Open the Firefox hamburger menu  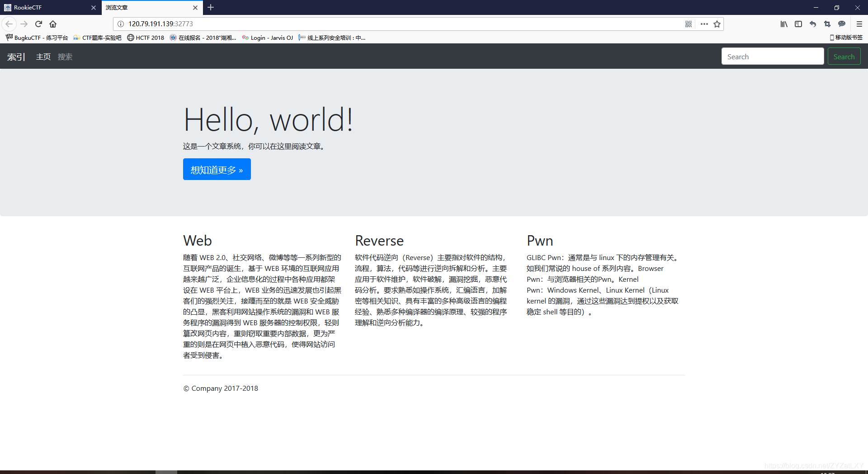(x=859, y=24)
